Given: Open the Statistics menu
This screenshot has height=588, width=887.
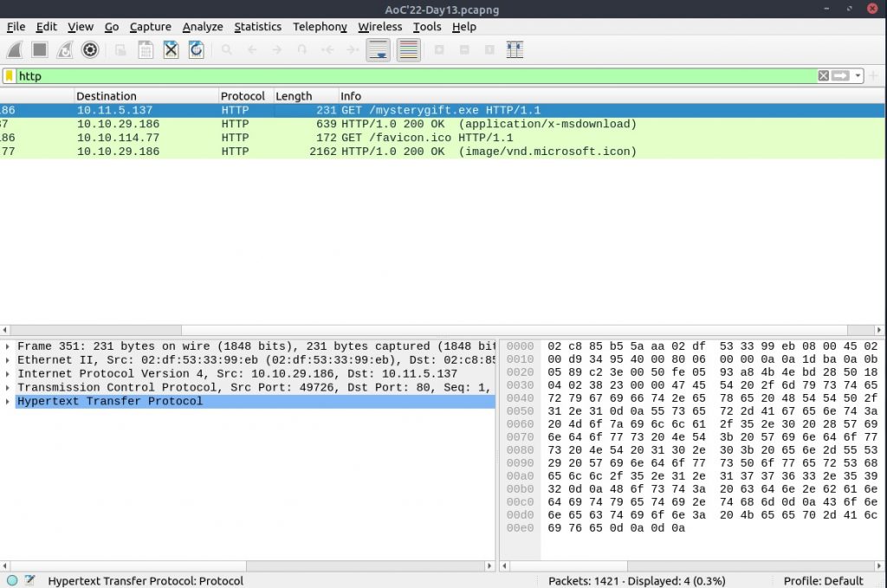Looking at the screenshot, I should [x=257, y=27].
